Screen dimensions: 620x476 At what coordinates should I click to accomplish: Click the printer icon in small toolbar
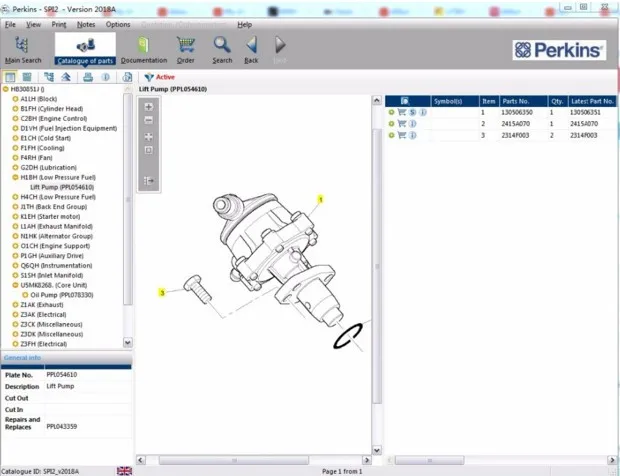[88, 77]
